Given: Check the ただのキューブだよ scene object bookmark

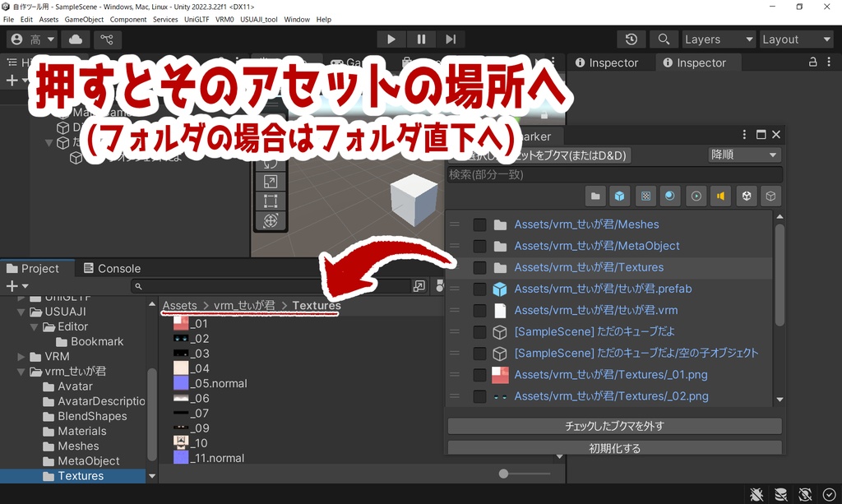Looking at the screenshot, I should tap(480, 332).
